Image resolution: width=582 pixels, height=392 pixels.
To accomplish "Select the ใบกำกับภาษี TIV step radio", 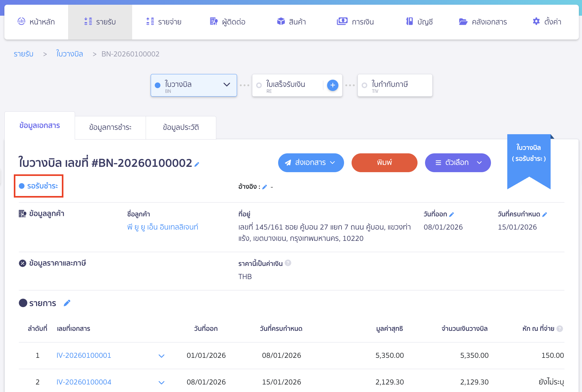I will click(364, 85).
